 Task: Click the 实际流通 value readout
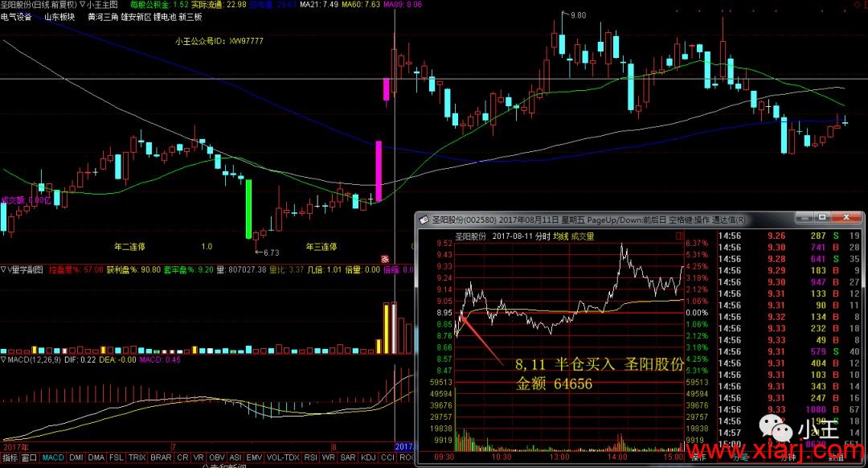[x=219, y=5]
